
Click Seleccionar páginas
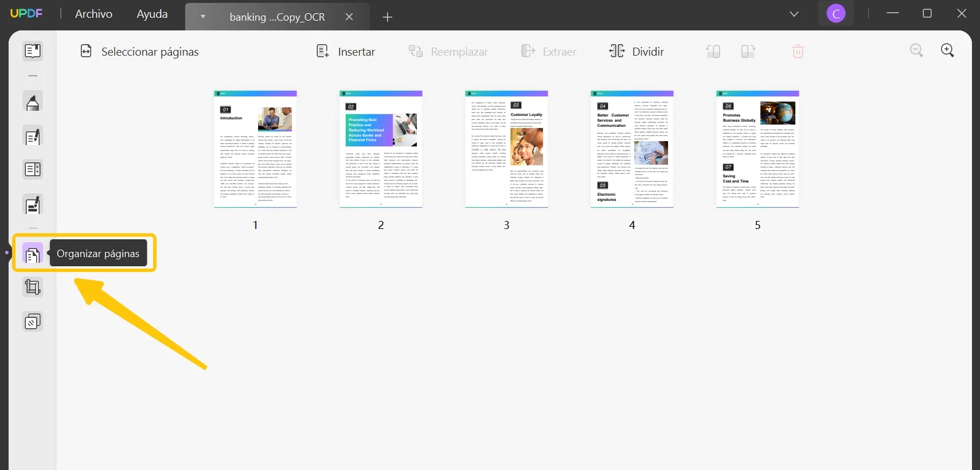click(x=139, y=52)
